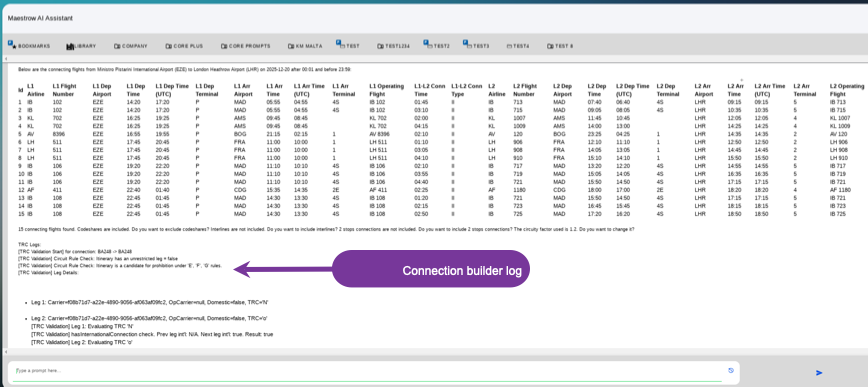Click the Maestrow AI Assistant title
The image size is (868, 387).
40,18
